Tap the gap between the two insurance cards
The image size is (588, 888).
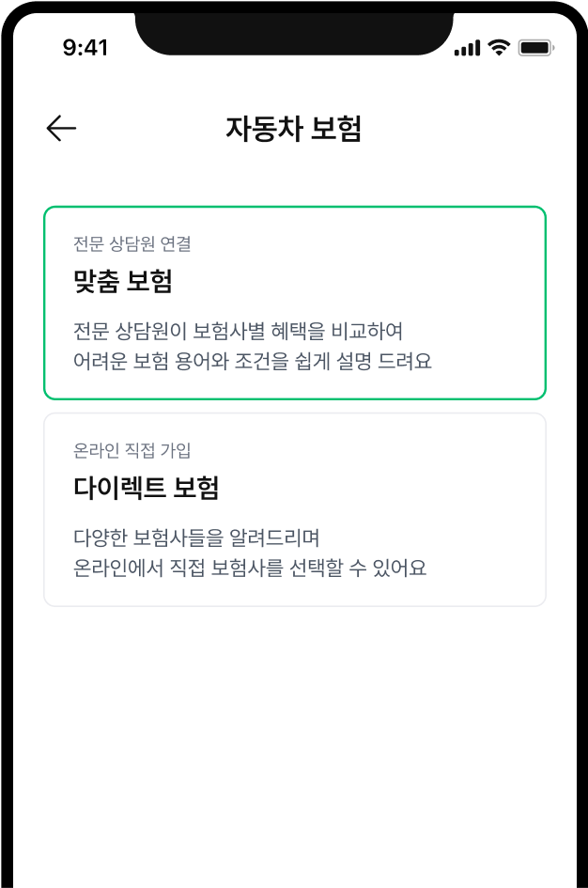[x=294, y=407]
